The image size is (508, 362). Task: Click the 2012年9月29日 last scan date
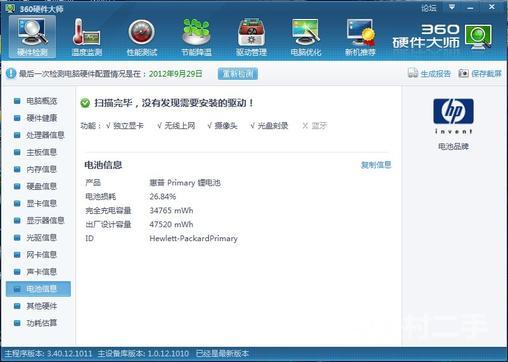tap(176, 74)
